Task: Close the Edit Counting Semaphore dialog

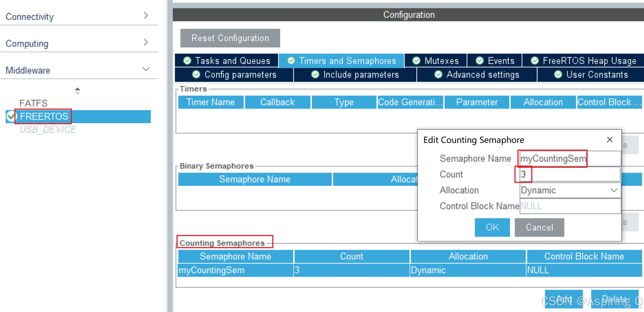Action: (610, 140)
